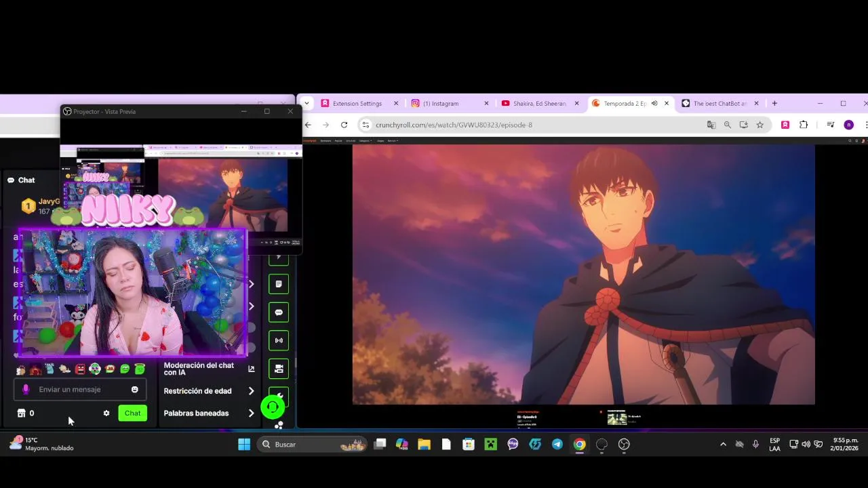Show hidden system tray icons
This screenshot has height=488, width=868.
point(723,445)
